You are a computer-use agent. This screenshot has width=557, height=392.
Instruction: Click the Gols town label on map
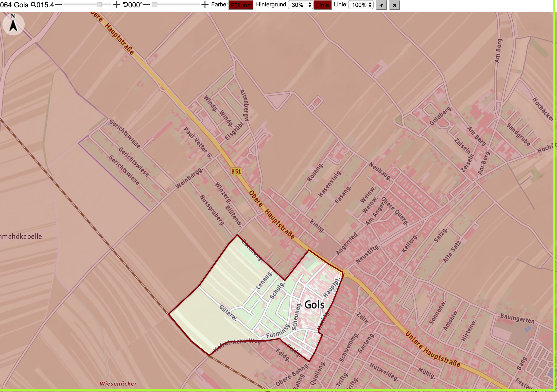coord(314,305)
